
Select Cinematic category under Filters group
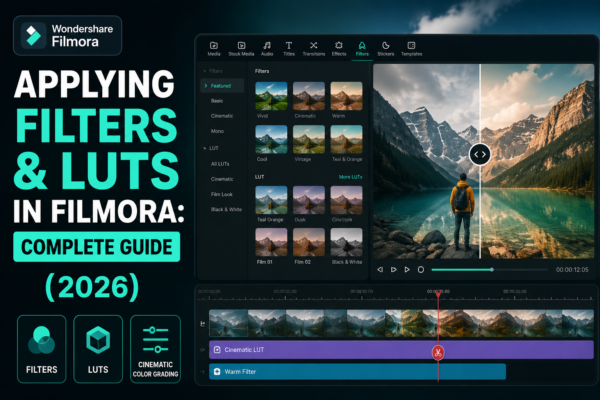pyautogui.click(x=222, y=116)
